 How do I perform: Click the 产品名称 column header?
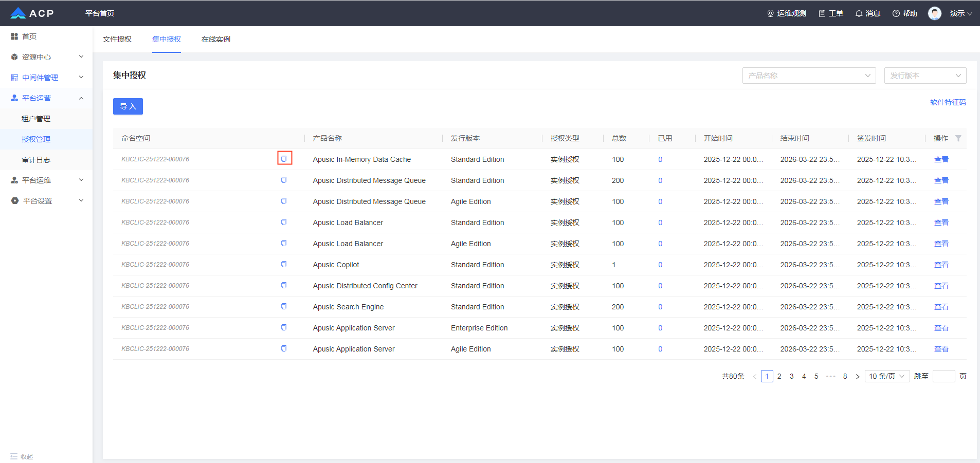click(x=328, y=138)
